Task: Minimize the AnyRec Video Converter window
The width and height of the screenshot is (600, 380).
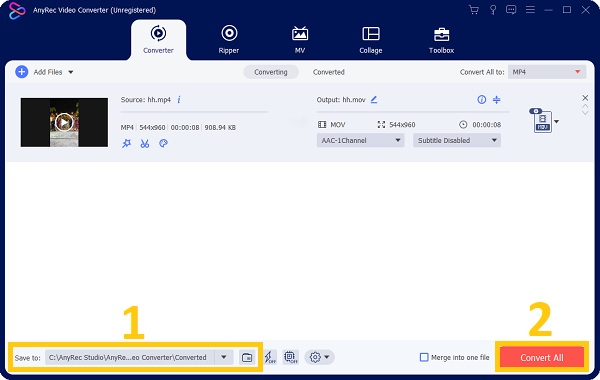Action: 548,10
